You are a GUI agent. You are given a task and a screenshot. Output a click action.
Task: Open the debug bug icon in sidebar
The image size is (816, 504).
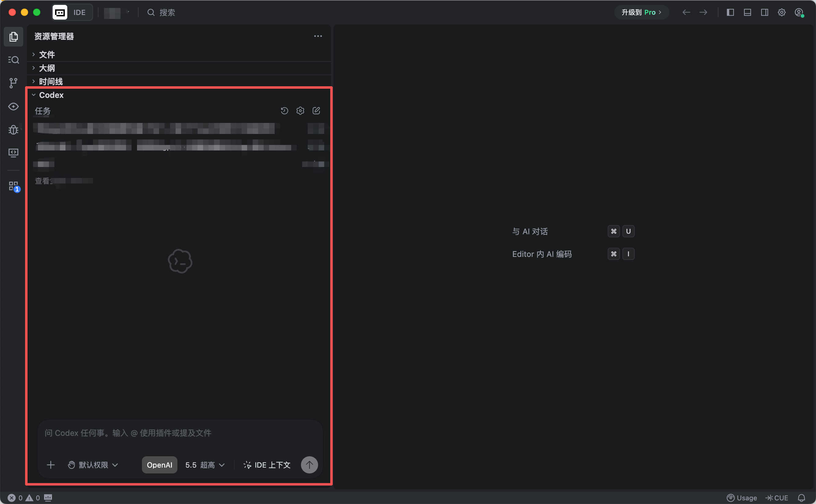click(13, 129)
